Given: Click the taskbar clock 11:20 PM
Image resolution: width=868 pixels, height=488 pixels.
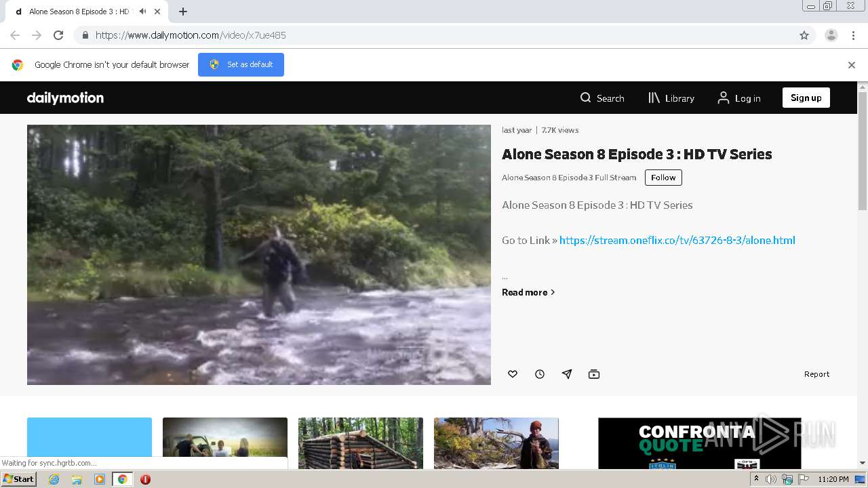Looking at the screenshot, I should coord(833,479).
